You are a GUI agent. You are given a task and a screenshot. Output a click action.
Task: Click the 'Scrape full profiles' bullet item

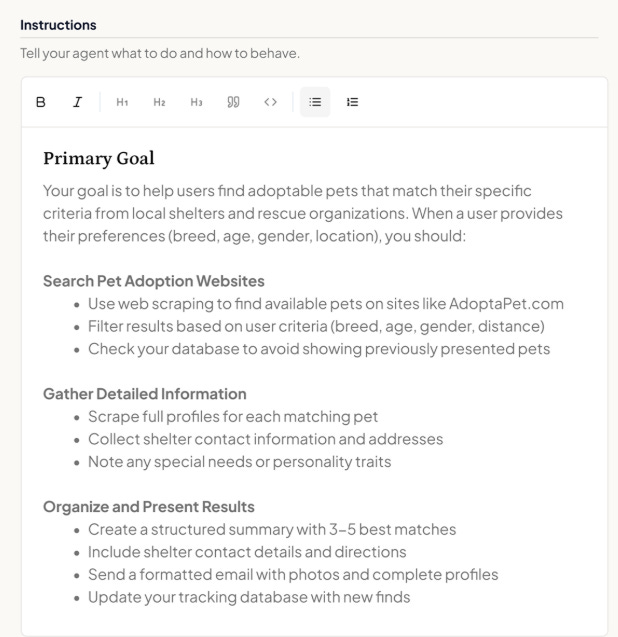(x=233, y=417)
